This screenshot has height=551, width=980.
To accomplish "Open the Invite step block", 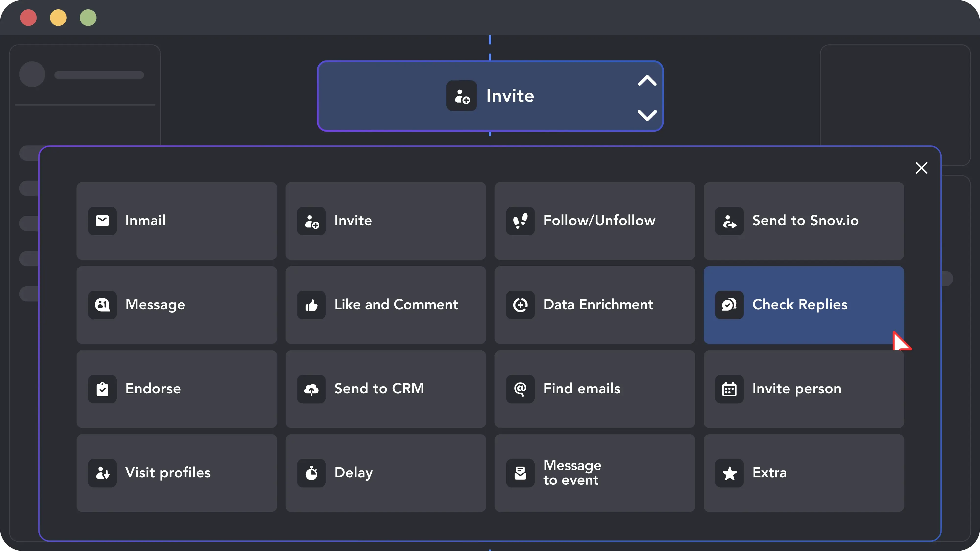I will 490,96.
